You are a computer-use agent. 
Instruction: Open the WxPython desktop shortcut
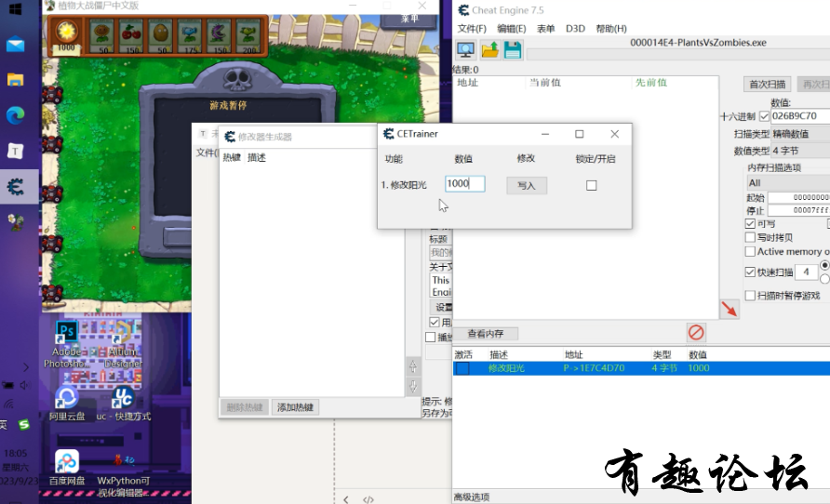pos(123,474)
